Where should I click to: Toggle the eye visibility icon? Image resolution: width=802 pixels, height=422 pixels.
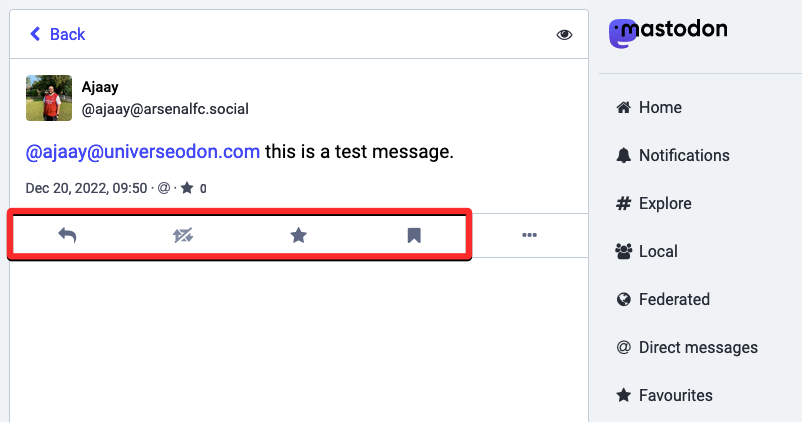point(564,35)
